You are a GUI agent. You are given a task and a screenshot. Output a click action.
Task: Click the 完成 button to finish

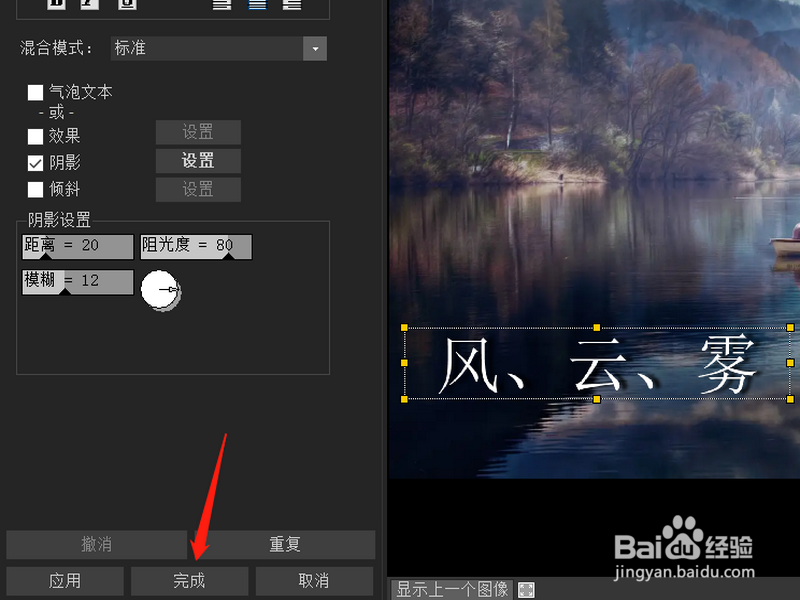tap(189, 580)
